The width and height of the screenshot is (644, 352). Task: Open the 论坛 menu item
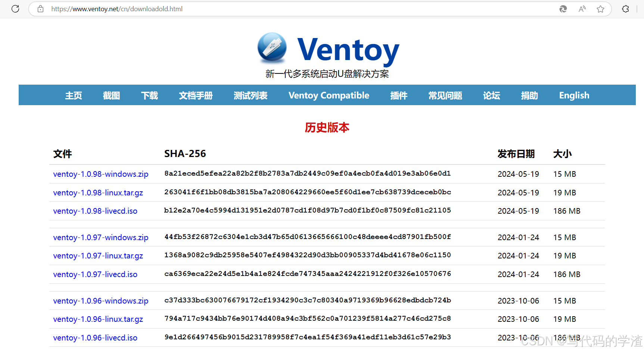[x=491, y=95]
